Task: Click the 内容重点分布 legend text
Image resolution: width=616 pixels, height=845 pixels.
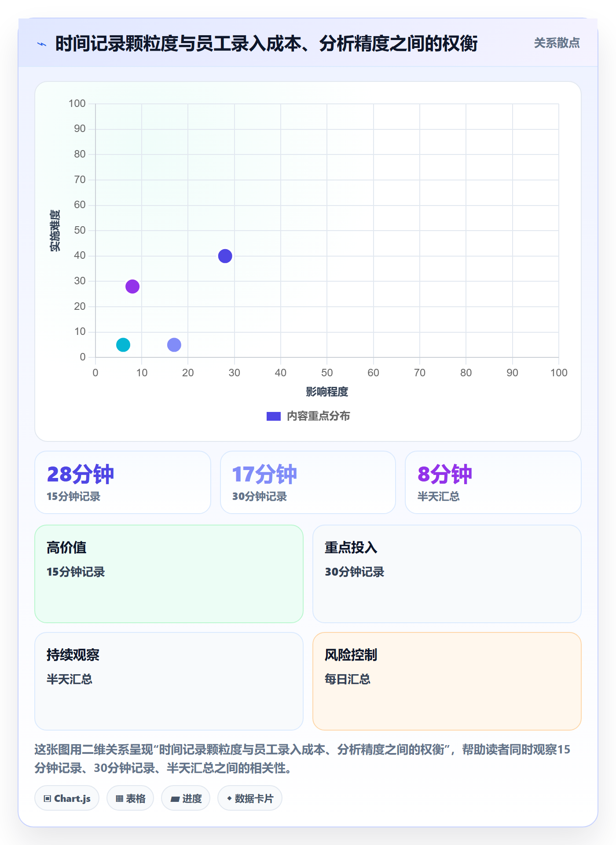Action: pos(318,416)
